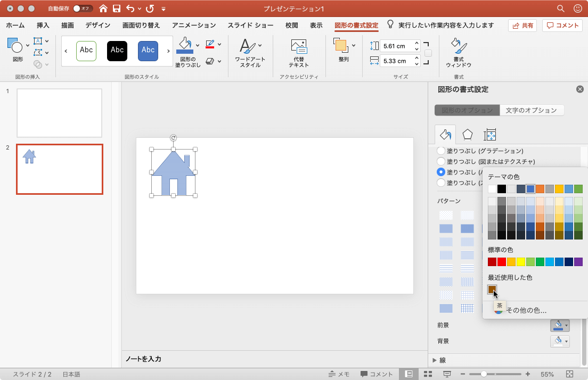Select the Size & Properties icon tab
The height and width of the screenshot is (380, 588).
(489, 134)
